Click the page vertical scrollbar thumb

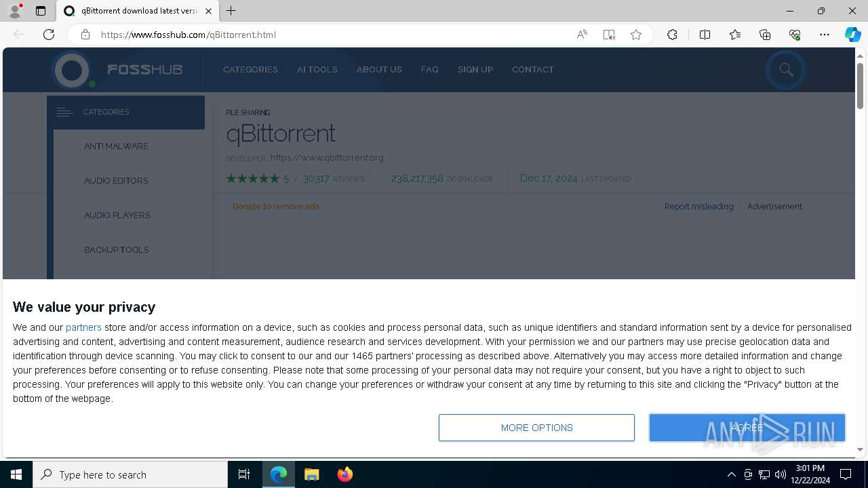pyautogui.click(x=860, y=85)
